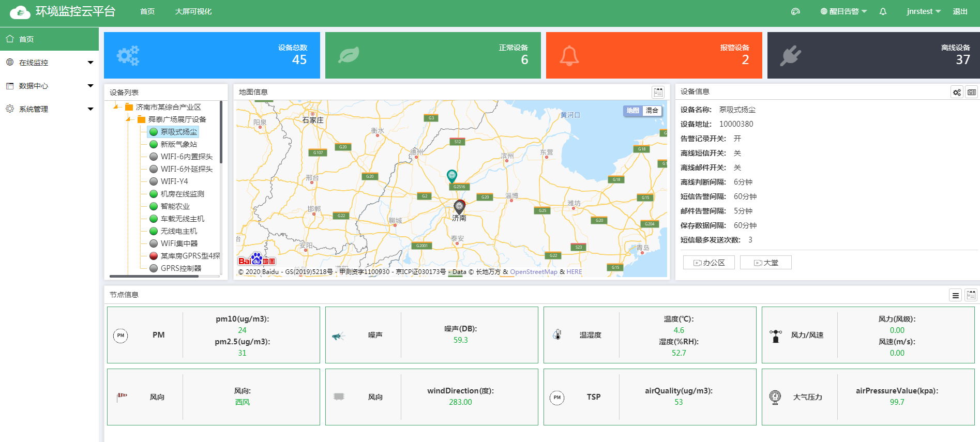Expand 在线监控 sidebar menu
Screen dimensions: 980x442
pyautogui.click(x=49, y=63)
